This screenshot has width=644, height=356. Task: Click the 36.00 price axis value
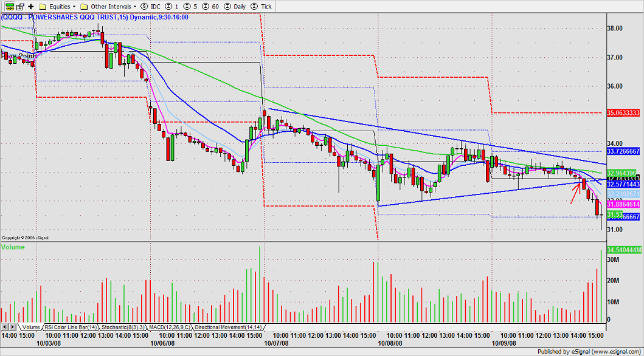[x=616, y=86]
